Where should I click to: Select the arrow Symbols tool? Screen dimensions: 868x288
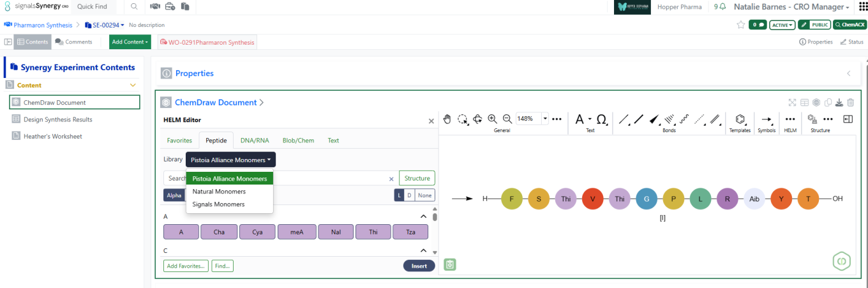[767, 119]
